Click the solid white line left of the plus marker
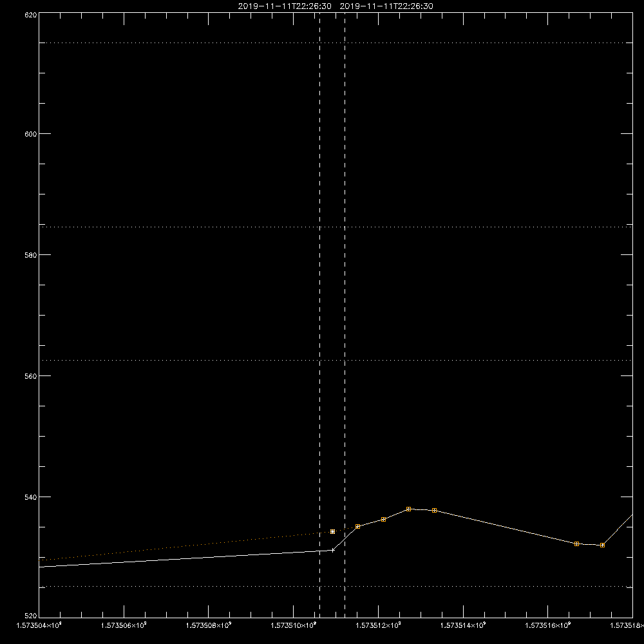 click(x=185, y=558)
